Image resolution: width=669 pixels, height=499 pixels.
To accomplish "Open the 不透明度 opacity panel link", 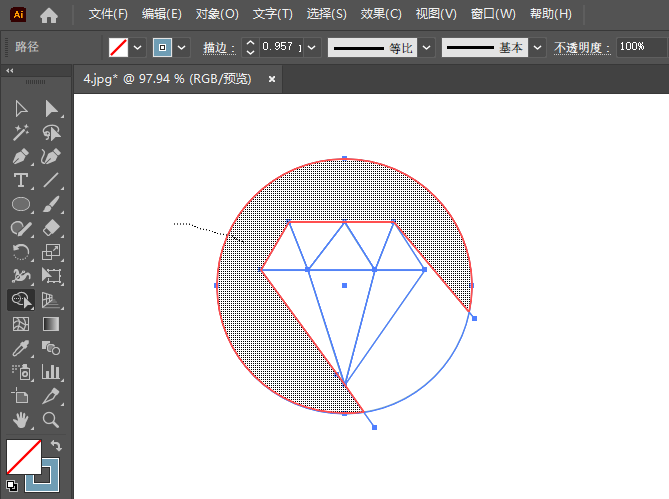I will (582, 48).
